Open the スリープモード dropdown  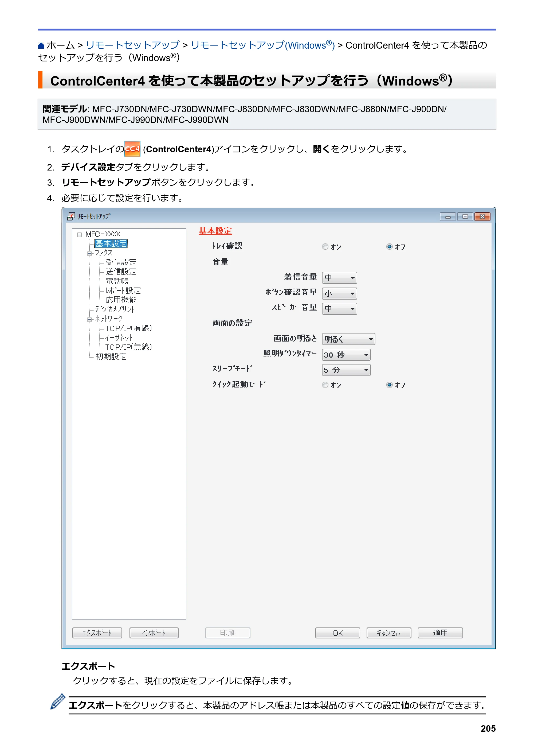point(346,370)
